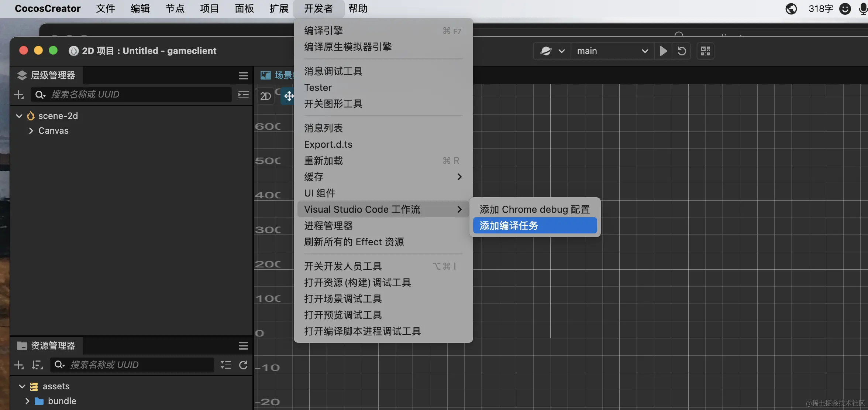Toggle the 2D view mode button

(265, 96)
